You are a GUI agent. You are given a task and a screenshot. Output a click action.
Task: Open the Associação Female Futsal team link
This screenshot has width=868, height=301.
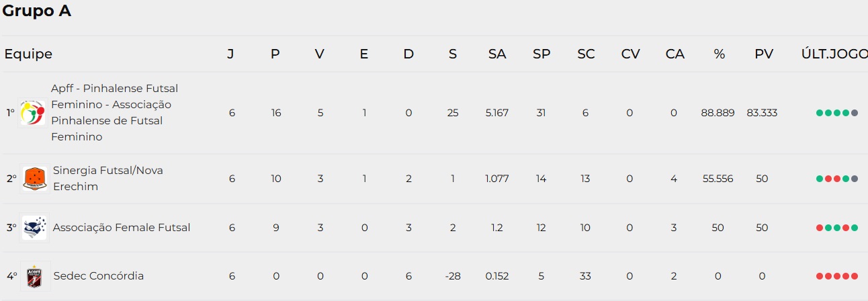[x=122, y=228]
